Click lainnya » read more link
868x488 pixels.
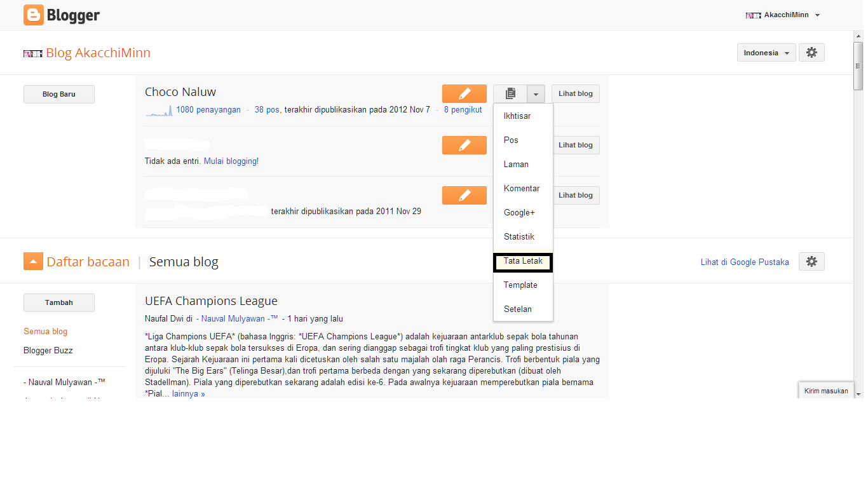pyautogui.click(x=189, y=394)
